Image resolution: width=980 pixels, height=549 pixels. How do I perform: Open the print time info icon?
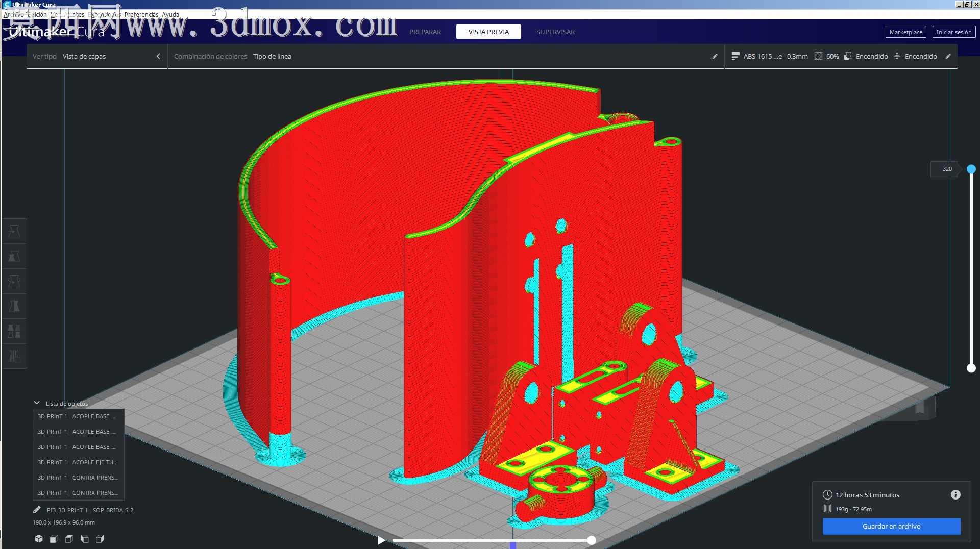(x=955, y=494)
